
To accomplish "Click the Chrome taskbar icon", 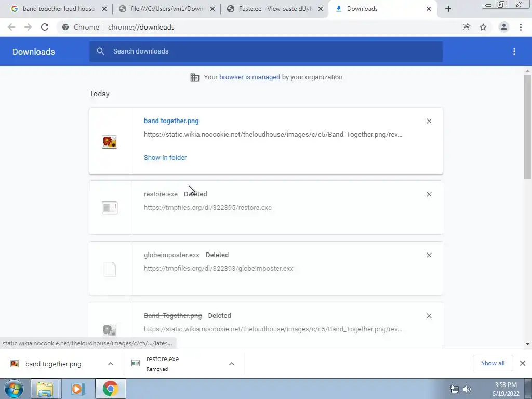I will (x=110, y=389).
